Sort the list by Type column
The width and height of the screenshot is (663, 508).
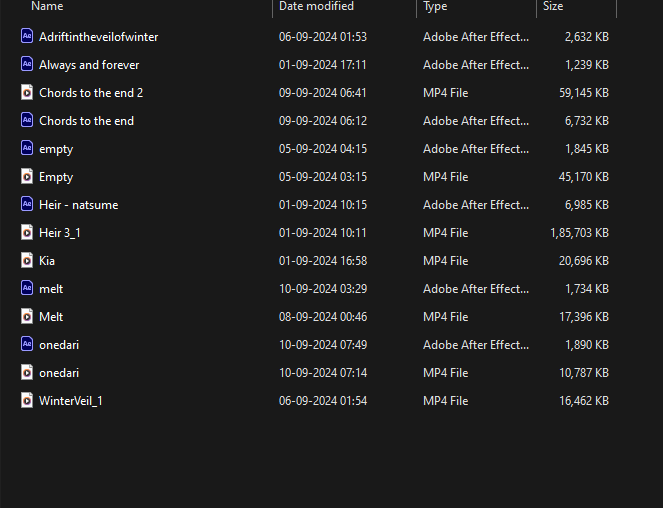click(435, 6)
